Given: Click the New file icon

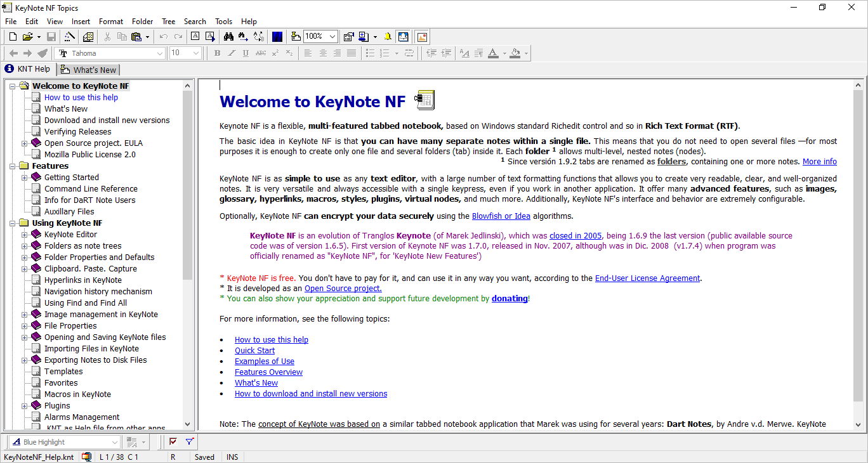Looking at the screenshot, I should click(x=12, y=37).
